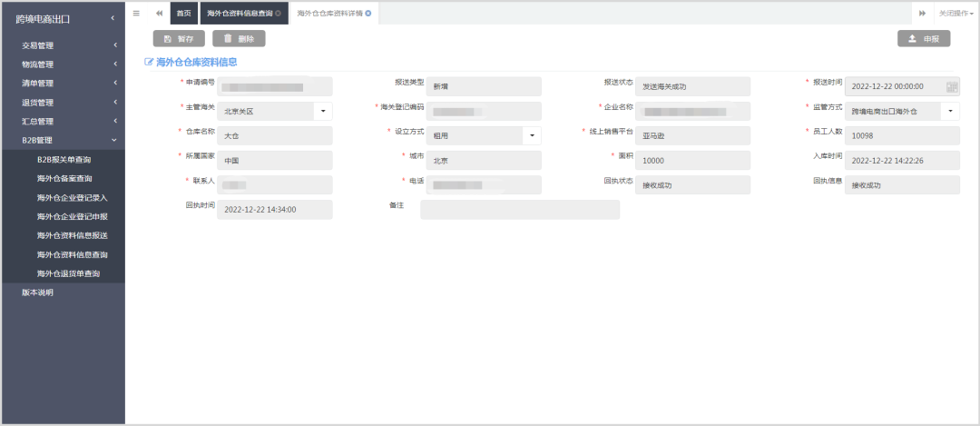Screen dimensions: 980x426
Task: Close the 海外仓仓库资料详情 tab via its x icon
Action: click(368, 13)
